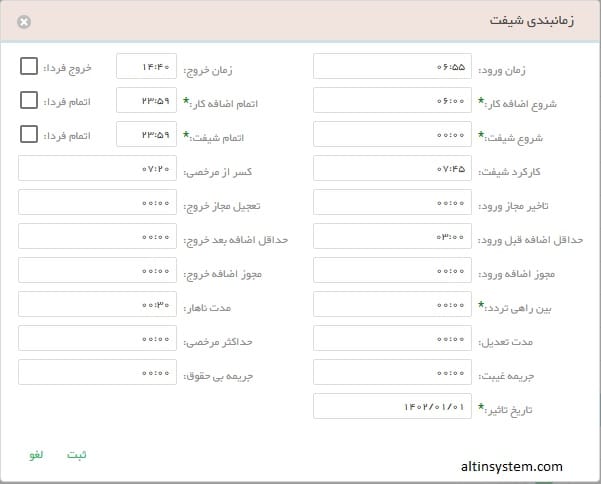Enable اتمام فردا beside اتمام شیفت
This screenshot has height=484, width=601.
(x=29, y=134)
